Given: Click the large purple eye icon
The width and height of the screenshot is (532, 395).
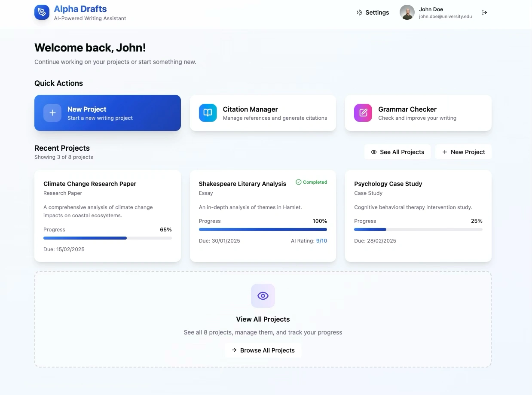Looking at the screenshot, I should 263,296.
